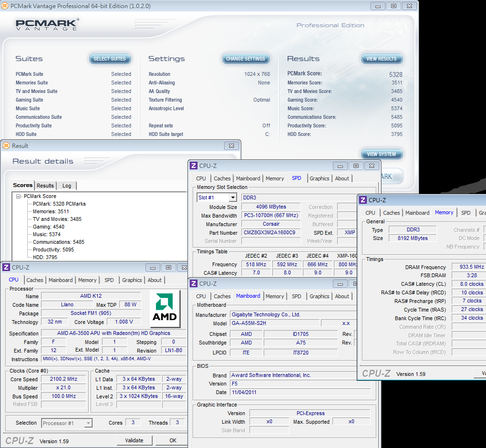Open the Processor #1 selection dropdown
The width and height of the screenshot is (486, 448).
(89, 423)
